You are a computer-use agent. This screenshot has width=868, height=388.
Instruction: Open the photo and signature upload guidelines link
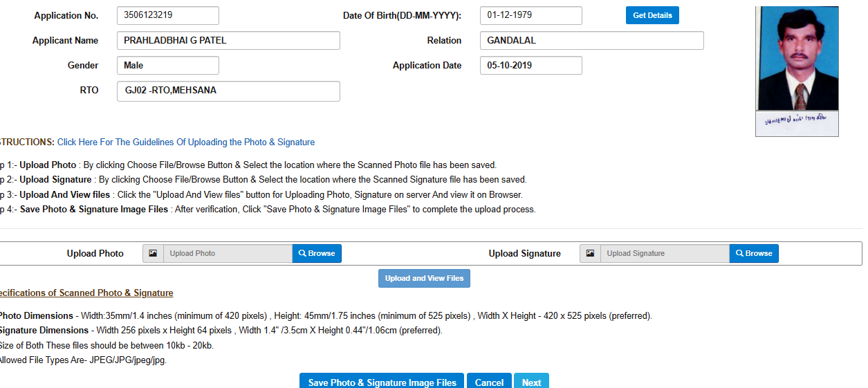186,142
